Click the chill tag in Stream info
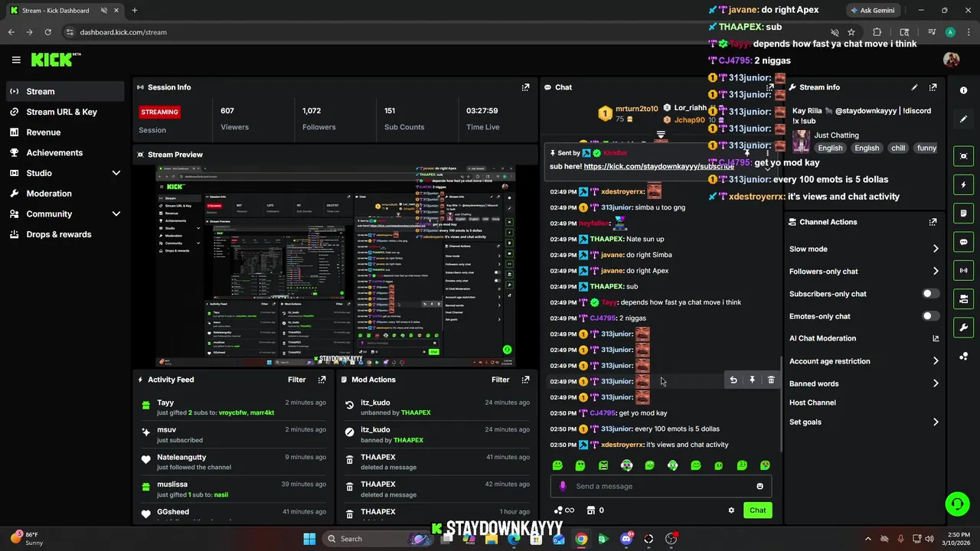Viewport: 980px width, 551px height. [898, 148]
